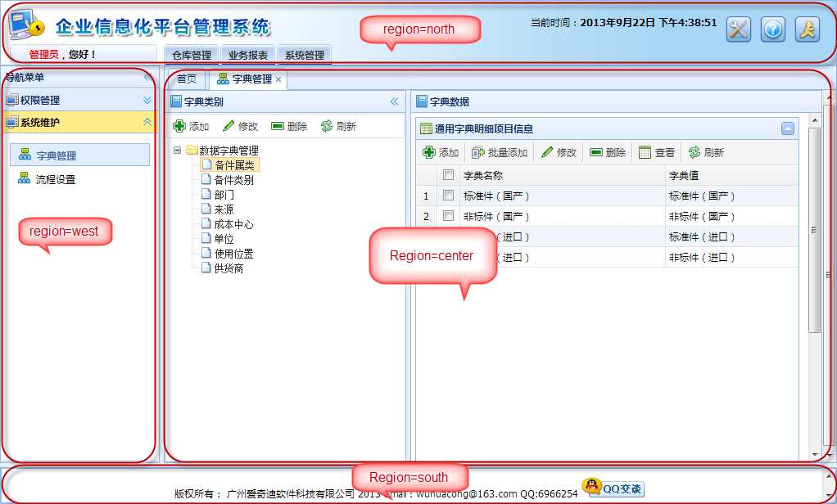Click the QQ交谈 penguin chat icon
The height and width of the screenshot is (504, 837).
click(x=613, y=488)
